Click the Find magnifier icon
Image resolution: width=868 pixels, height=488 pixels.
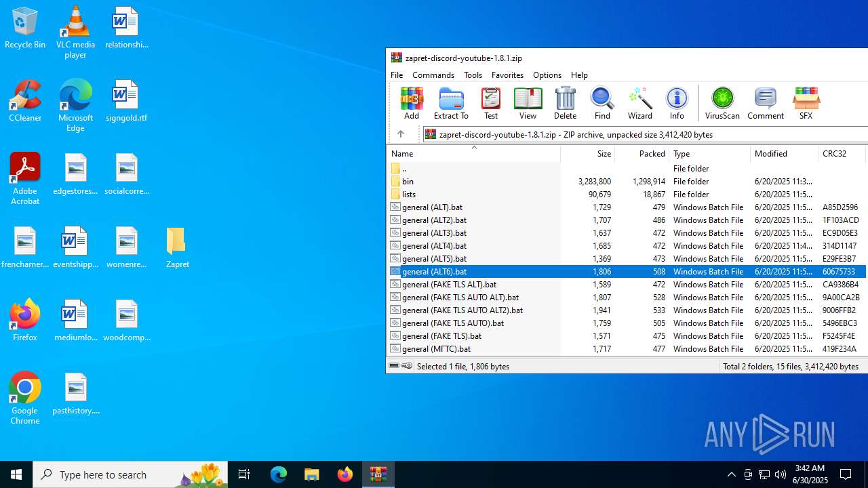point(602,103)
